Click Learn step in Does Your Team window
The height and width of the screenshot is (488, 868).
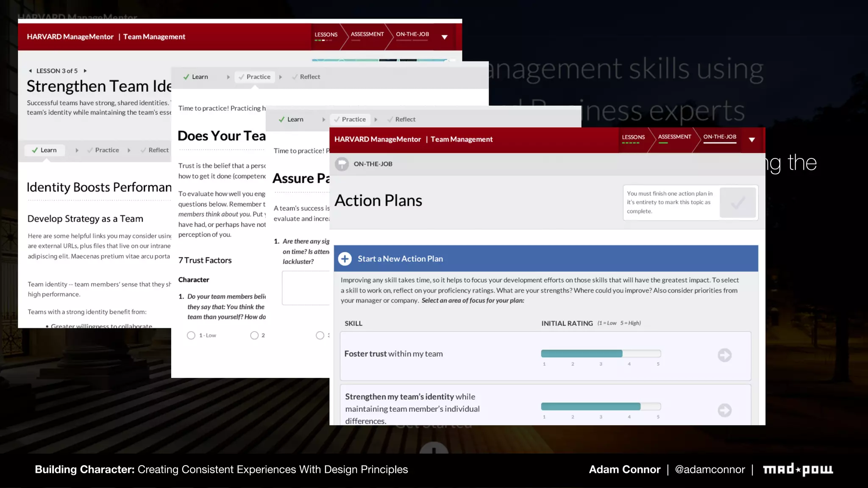point(196,77)
